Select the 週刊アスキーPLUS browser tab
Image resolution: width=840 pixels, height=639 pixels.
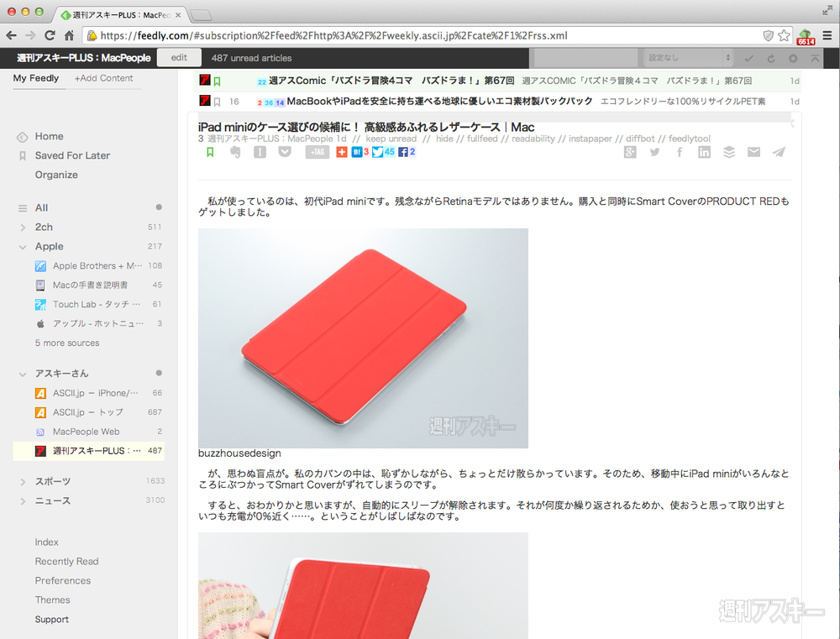[121, 15]
